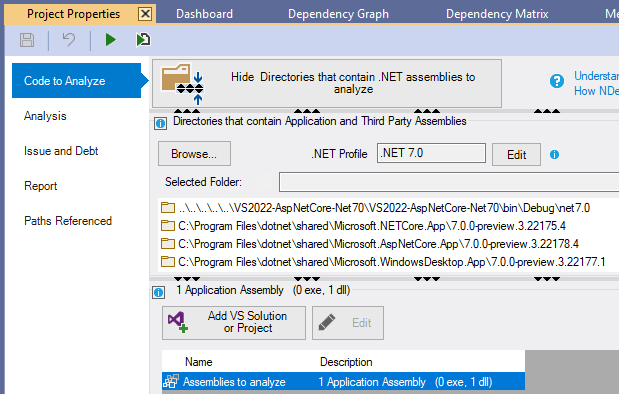Switch to the Dashboard tab
This screenshot has height=394, width=619.
pyautogui.click(x=204, y=14)
